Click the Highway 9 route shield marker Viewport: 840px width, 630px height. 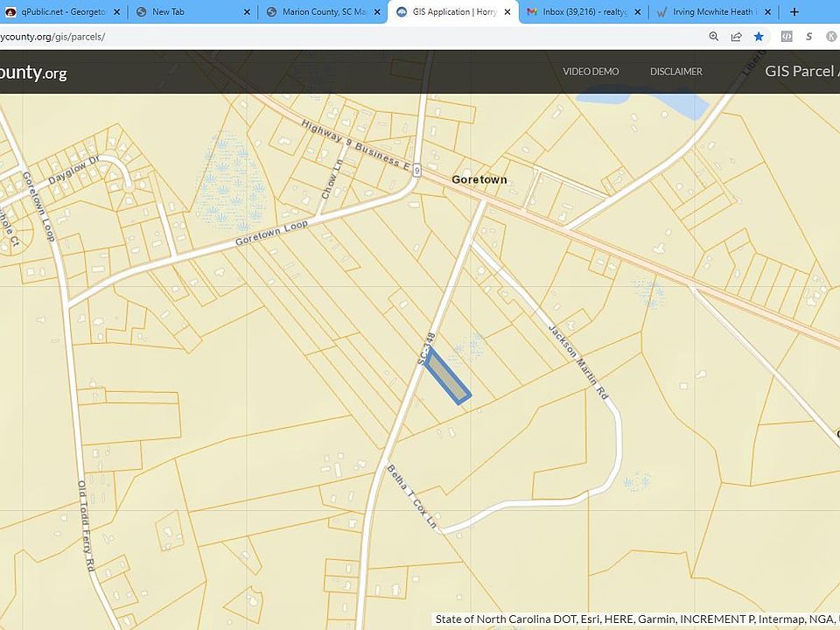point(417,171)
